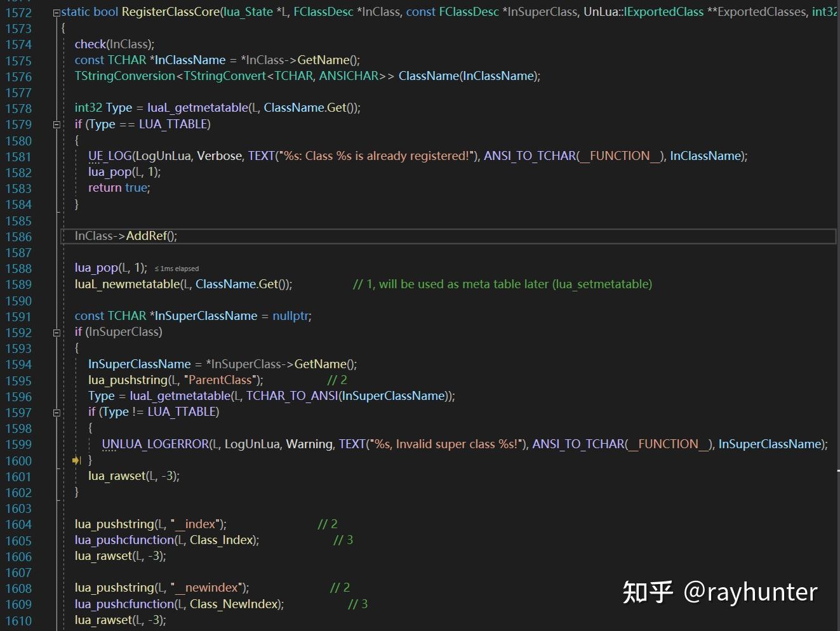This screenshot has height=631, width=840.
Task: Click the gutter beside line 1599 to set breakpoint
Action: pos(6,444)
